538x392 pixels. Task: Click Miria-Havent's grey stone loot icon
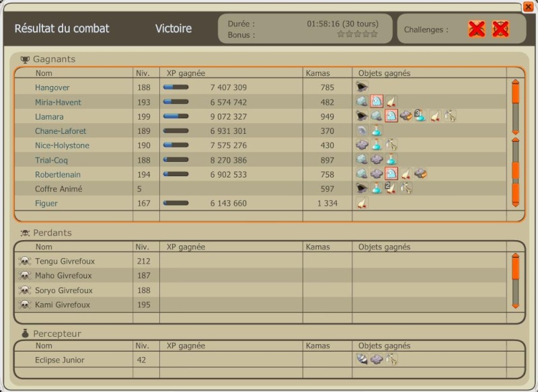[362, 102]
